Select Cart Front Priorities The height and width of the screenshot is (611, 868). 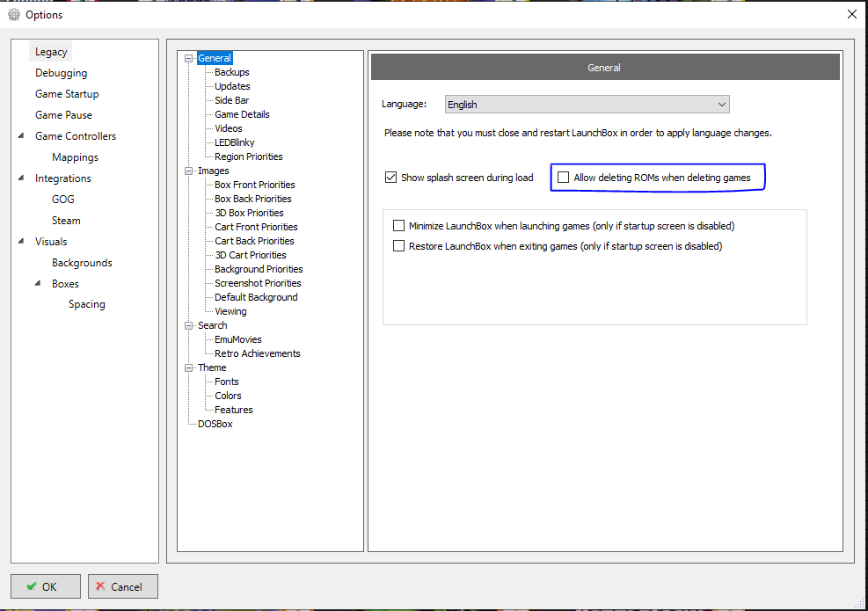click(x=256, y=227)
